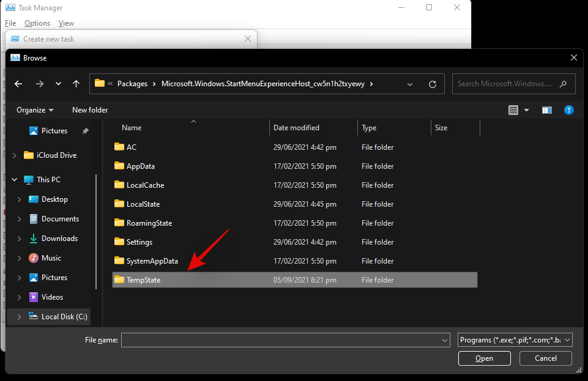
Task: Open the Options menu in Task Manager
Action: tap(37, 23)
